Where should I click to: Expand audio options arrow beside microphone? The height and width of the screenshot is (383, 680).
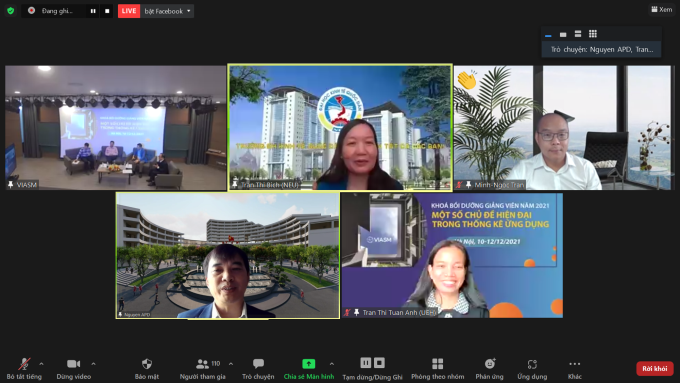click(41, 364)
